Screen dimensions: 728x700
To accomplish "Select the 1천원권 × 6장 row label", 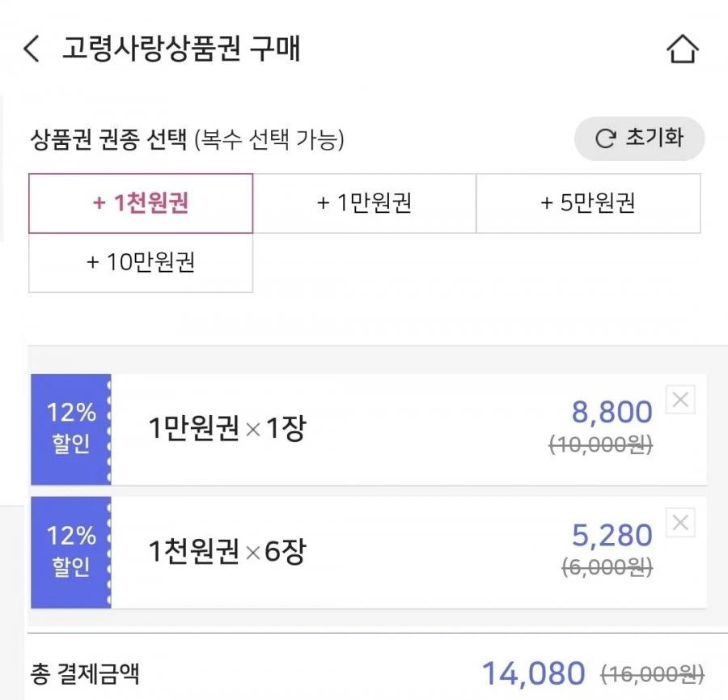I will [227, 551].
